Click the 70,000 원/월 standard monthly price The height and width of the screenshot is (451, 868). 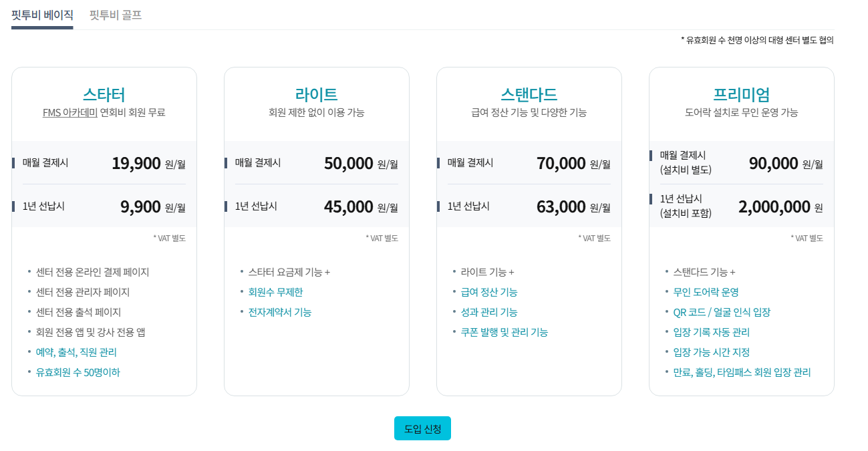click(x=573, y=163)
